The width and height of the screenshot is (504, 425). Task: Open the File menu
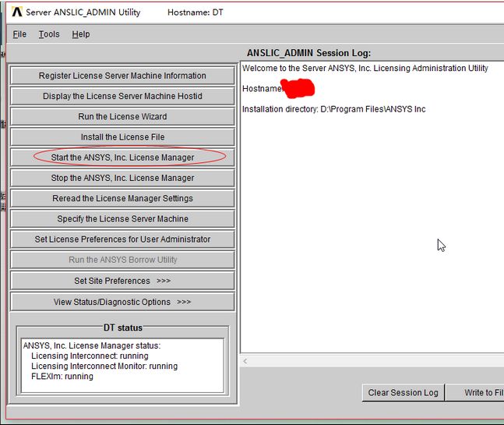[x=19, y=34]
